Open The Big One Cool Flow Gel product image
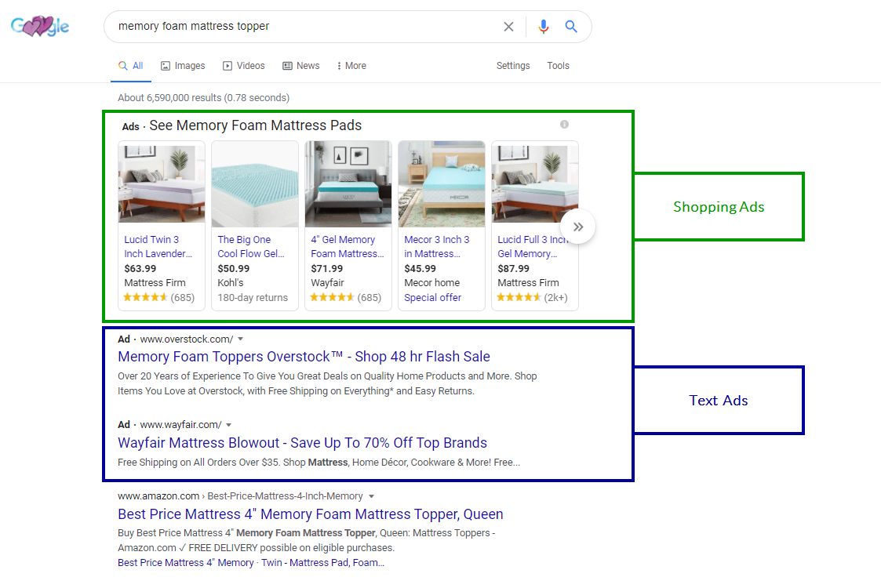This screenshot has height=588, width=881. [x=255, y=184]
